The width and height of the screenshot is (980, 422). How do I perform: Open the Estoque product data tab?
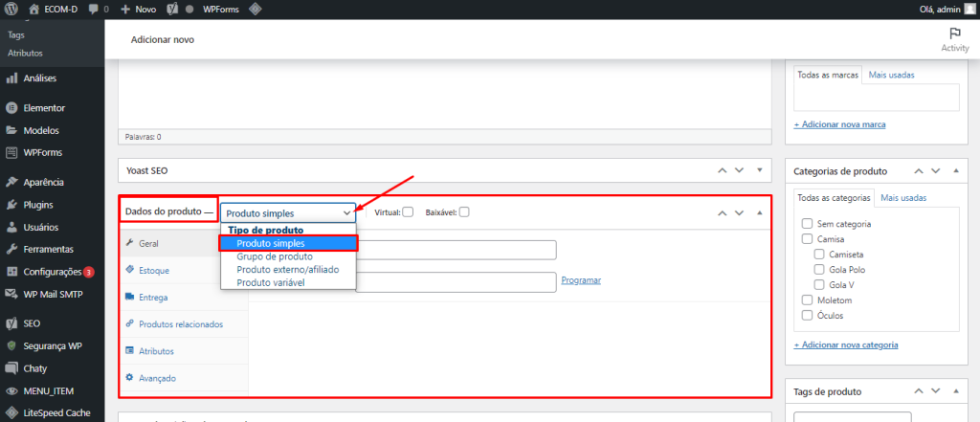click(184, 270)
